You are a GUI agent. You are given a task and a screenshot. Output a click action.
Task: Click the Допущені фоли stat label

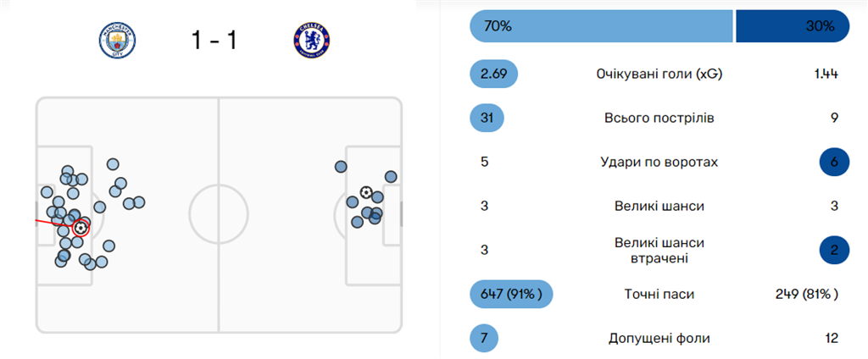tap(659, 338)
